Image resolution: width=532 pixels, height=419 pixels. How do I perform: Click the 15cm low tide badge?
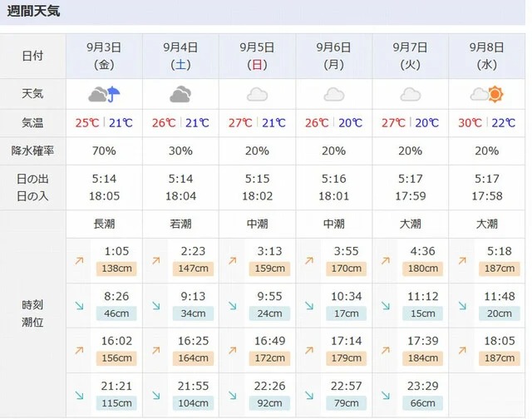tap(423, 313)
